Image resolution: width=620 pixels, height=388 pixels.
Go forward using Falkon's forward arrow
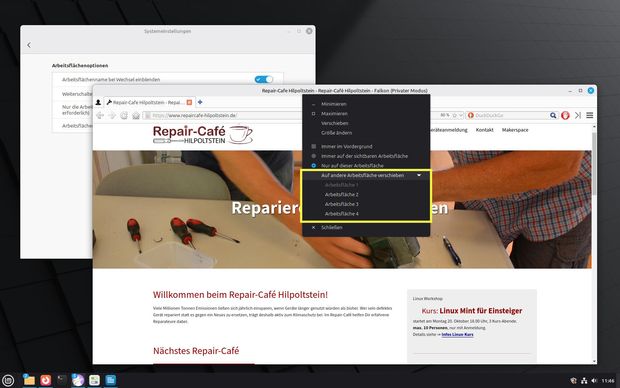coord(112,115)
